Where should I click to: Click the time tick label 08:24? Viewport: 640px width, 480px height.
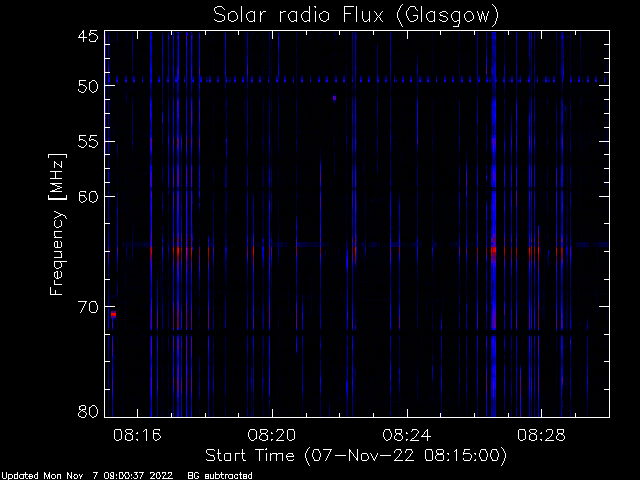(407, 435)
